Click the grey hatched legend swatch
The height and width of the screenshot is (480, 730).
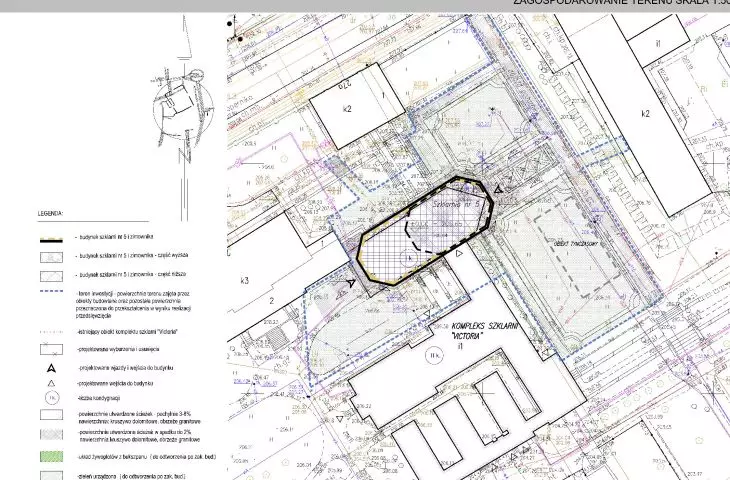pyautogui.click(x=51, y=434)
